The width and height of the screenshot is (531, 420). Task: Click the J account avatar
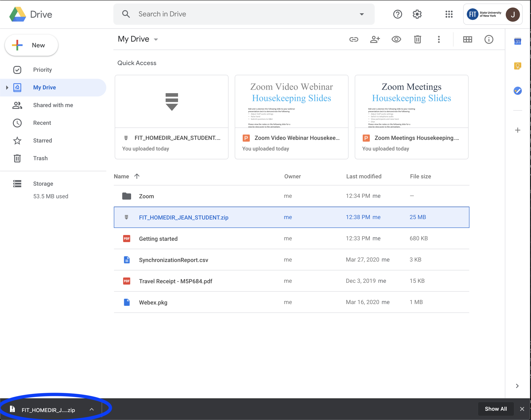pos(513,15)
